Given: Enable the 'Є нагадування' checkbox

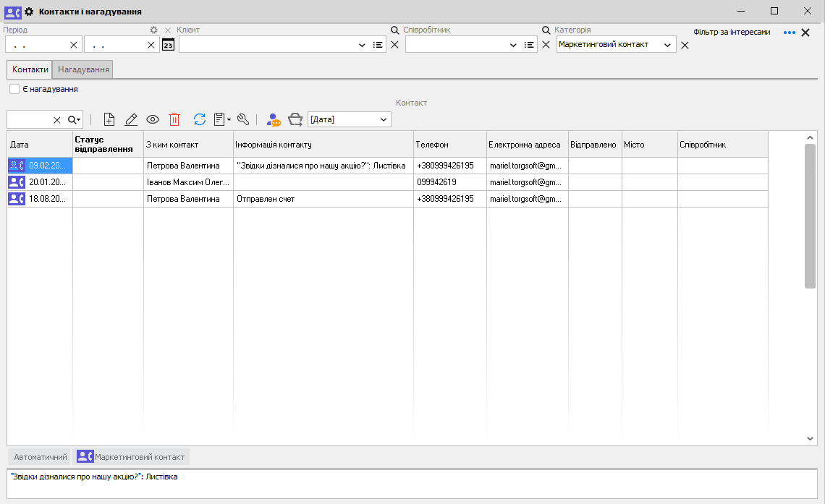Looking at the screenshot, I should (14, 89).
